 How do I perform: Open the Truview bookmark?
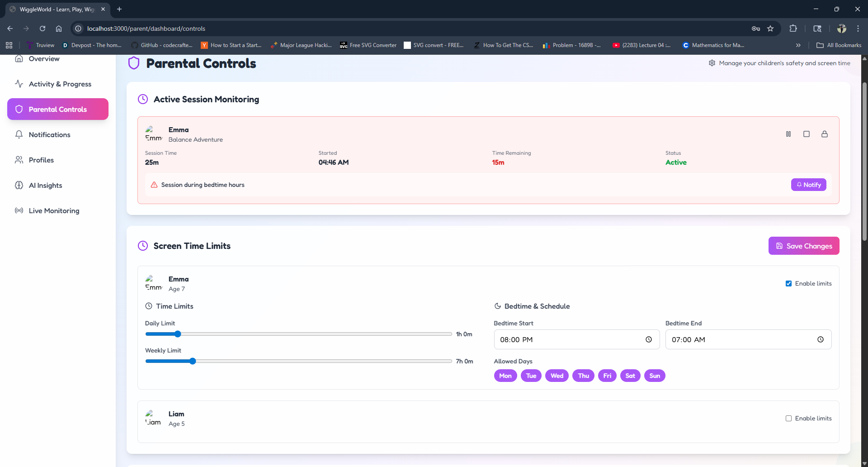(x=41, y=45)
